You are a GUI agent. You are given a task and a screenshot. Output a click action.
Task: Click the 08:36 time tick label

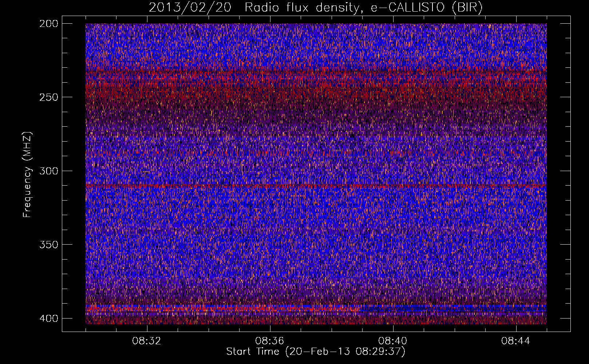point(270,341)
